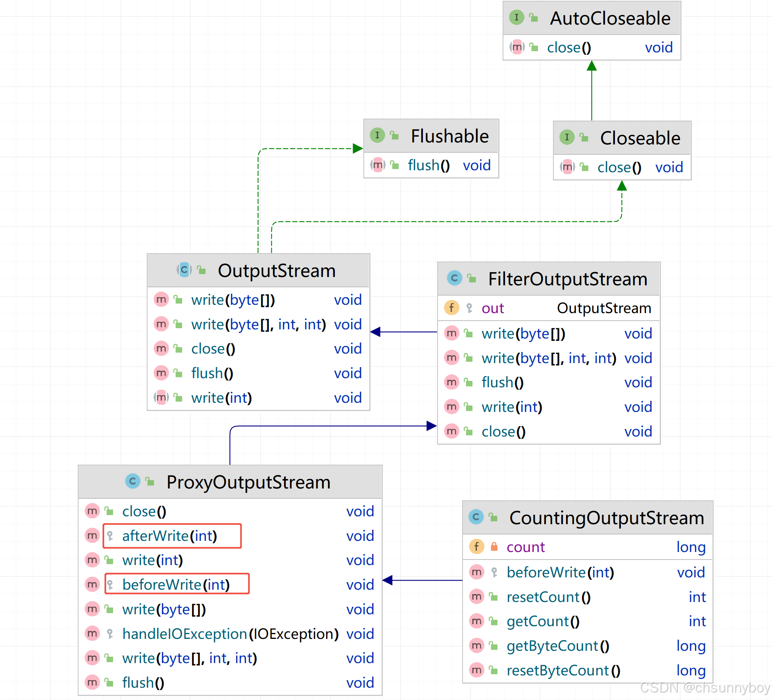Image resolution: width=772 pixels, height=700 pixels.
Task: Click the method icon beside flush() in Flushable
Action: tap(378, 165)
